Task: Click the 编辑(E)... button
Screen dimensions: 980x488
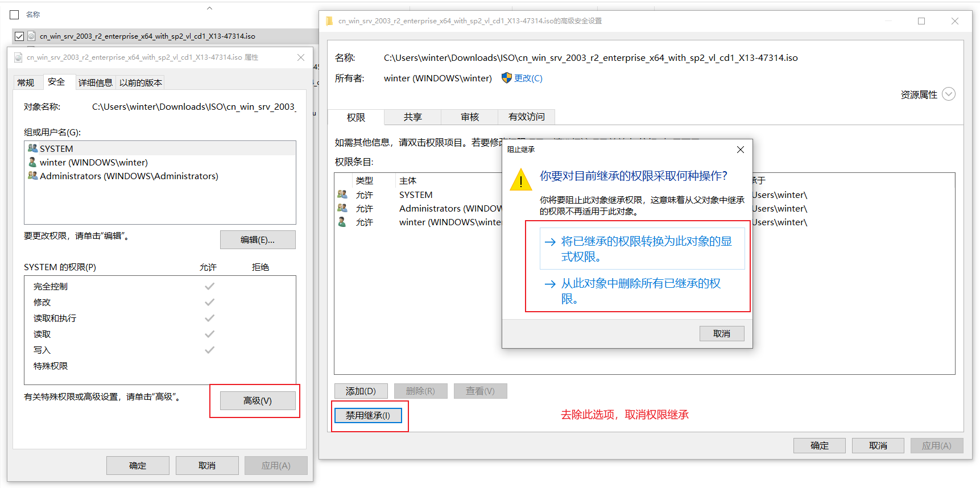Action: pos(258,240)
